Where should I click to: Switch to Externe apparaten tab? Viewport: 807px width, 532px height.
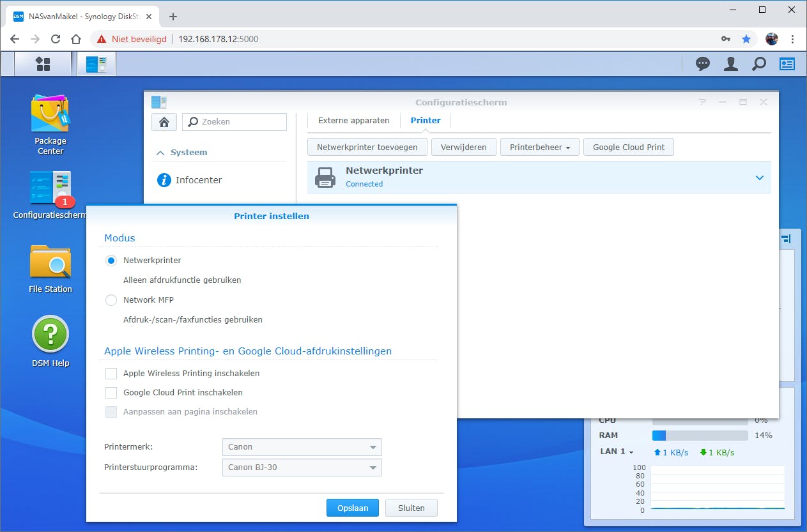point(353,120)
